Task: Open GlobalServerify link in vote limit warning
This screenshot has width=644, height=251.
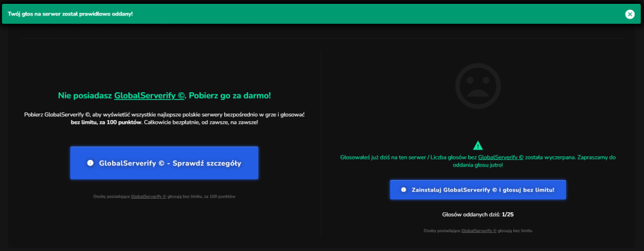Action: point(500,157)
